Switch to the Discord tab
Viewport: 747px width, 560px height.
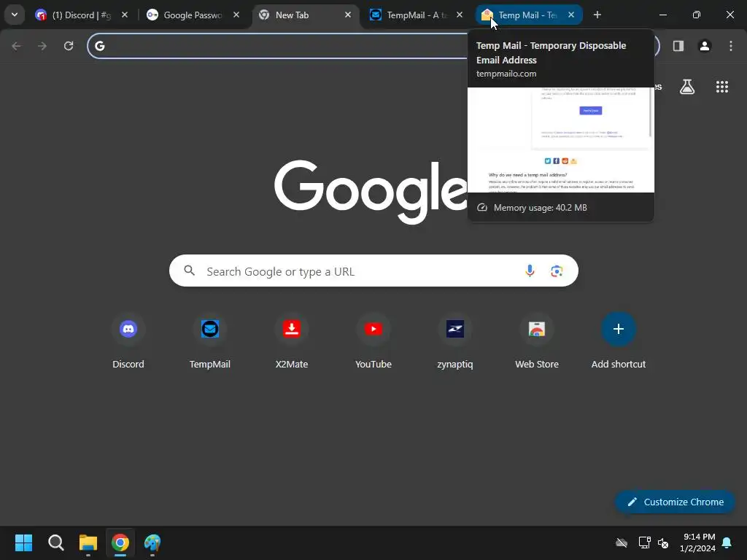(82, 15)
